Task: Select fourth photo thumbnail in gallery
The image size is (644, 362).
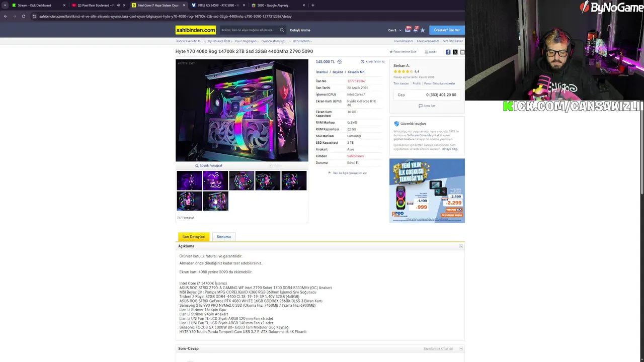Action: [x=268, y=180]
